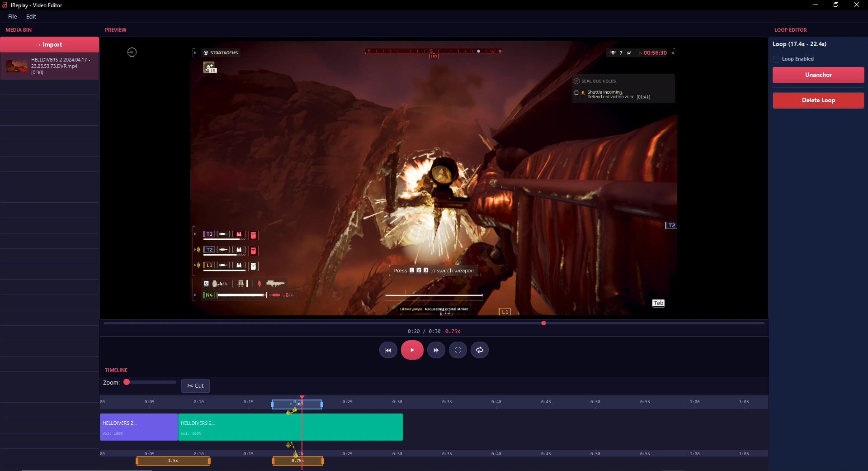Cut the clip at the playhead
The height and width of the screenshot is (471, 868).
pos(195,385)
